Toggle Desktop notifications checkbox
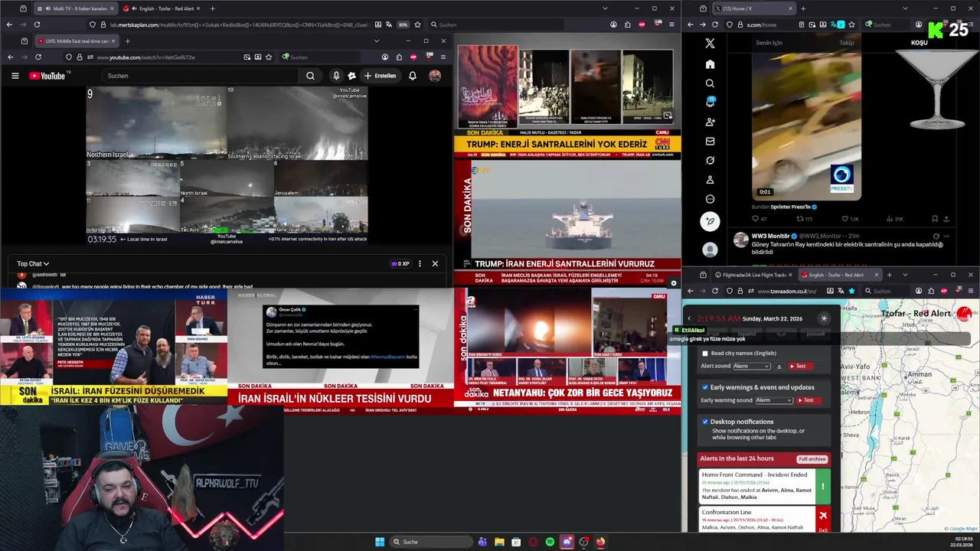Image resolution: width=980 pixels, height=551 pixels. [705, 422]
